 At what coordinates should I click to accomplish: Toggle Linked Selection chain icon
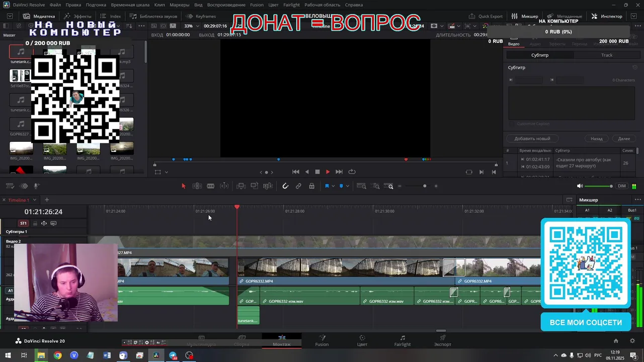pyautogui.click(x=298, y=186)
